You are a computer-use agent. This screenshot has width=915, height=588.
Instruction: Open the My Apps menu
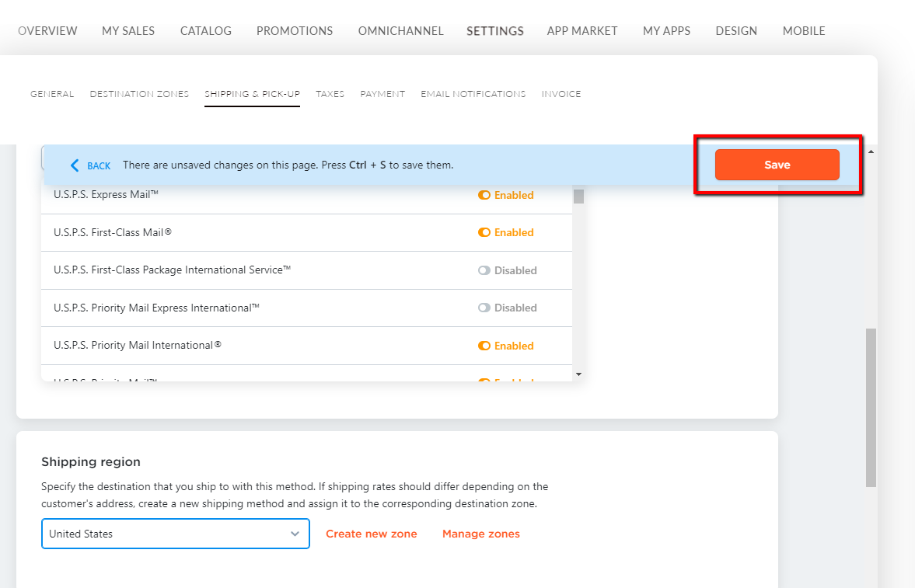666,31
